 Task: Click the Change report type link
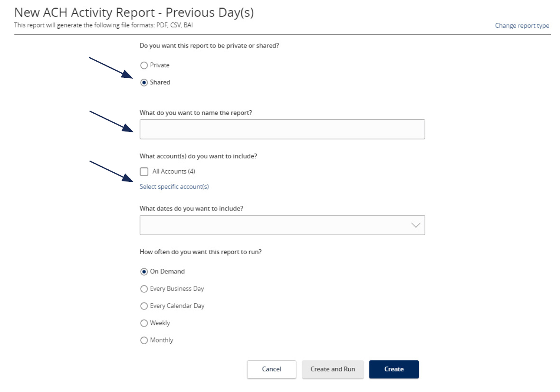(x=522, y=25)
